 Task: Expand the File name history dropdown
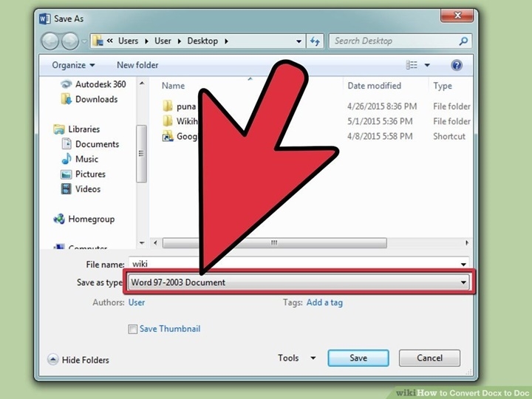click(463, 265)
